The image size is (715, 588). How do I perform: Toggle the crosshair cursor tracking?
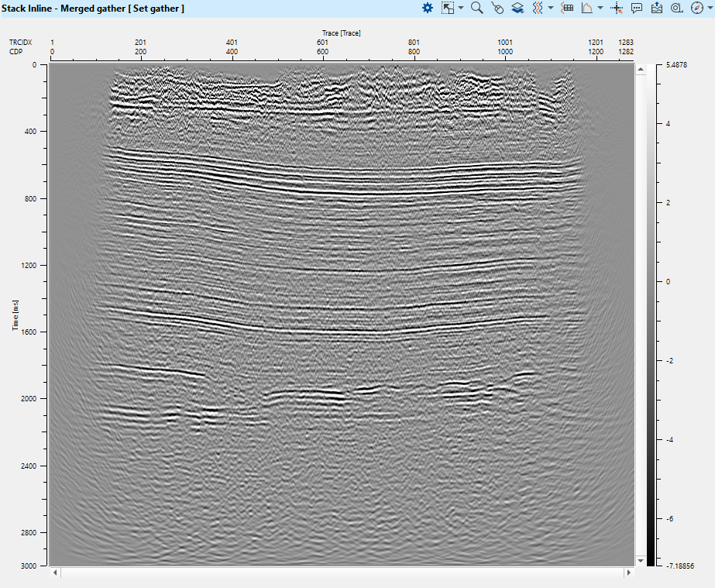(617, 8)
